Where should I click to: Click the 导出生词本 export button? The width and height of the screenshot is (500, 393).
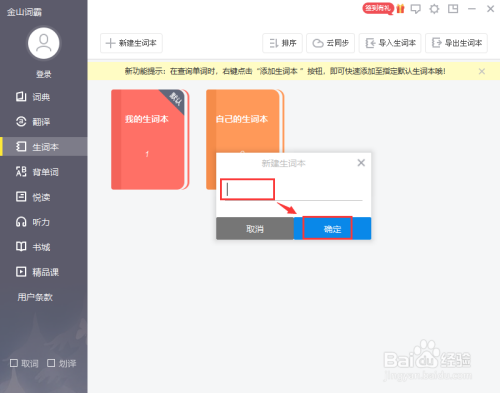(x=456, y=43)
